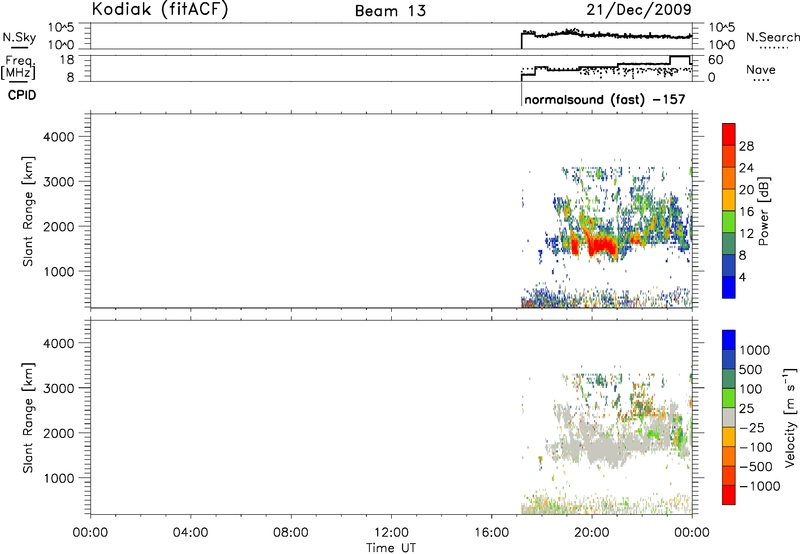
Task: Click the 'Time UT' axis label
Action: (x=391, y=548)
